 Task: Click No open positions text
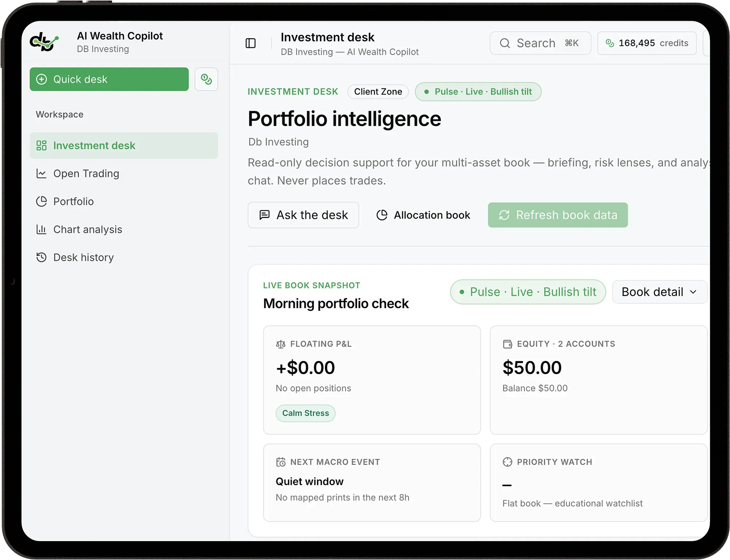pyautogui.click(x=314, y=388)
